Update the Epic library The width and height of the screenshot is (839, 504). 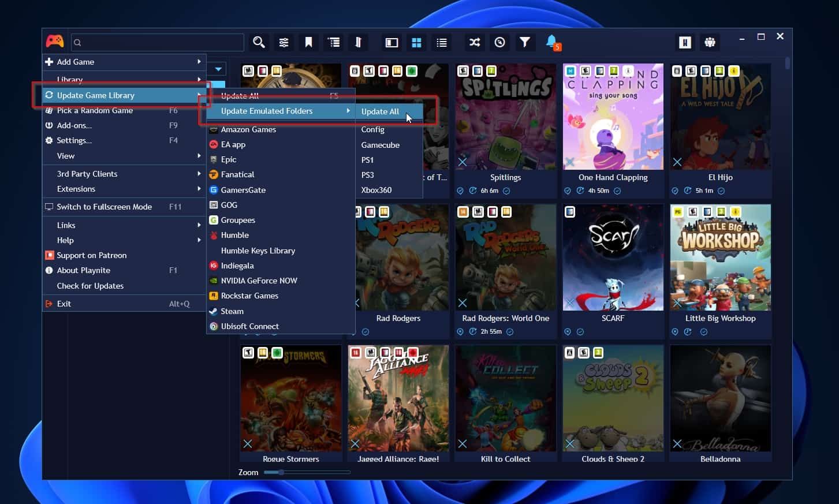coord(281,159)
